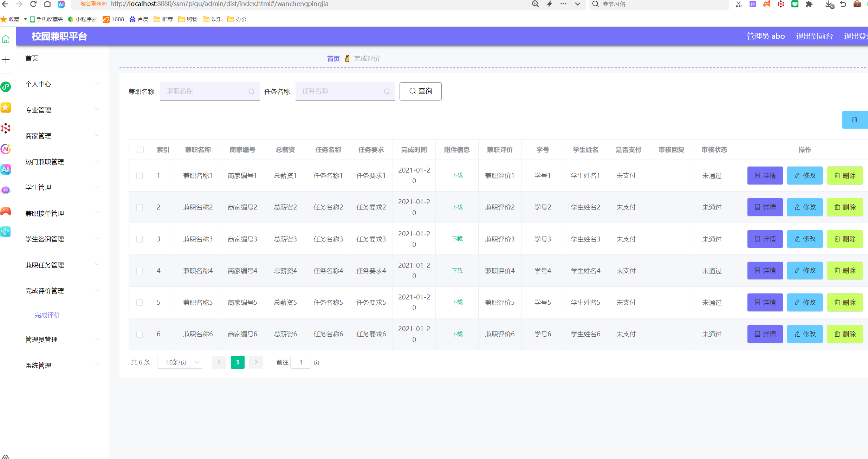Click the plus icon in left sidebar

click(6, 60)
